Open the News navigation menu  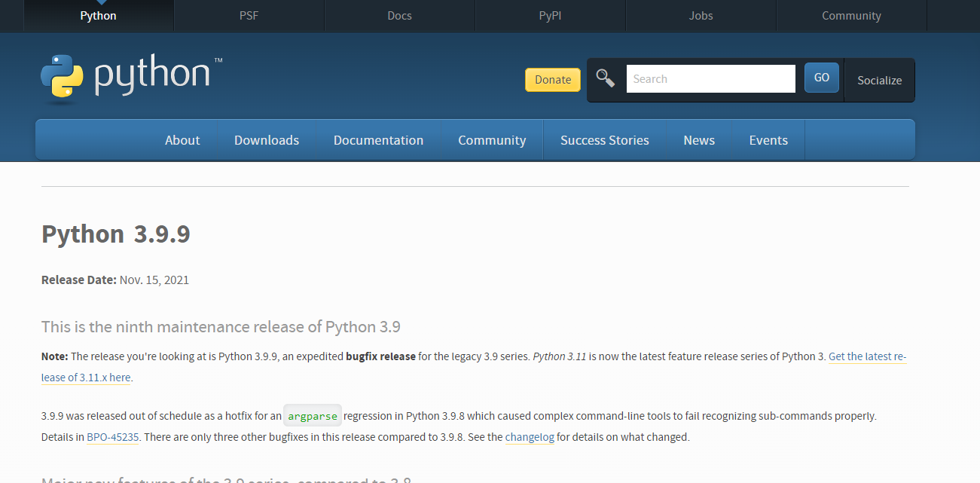point(699,140)
